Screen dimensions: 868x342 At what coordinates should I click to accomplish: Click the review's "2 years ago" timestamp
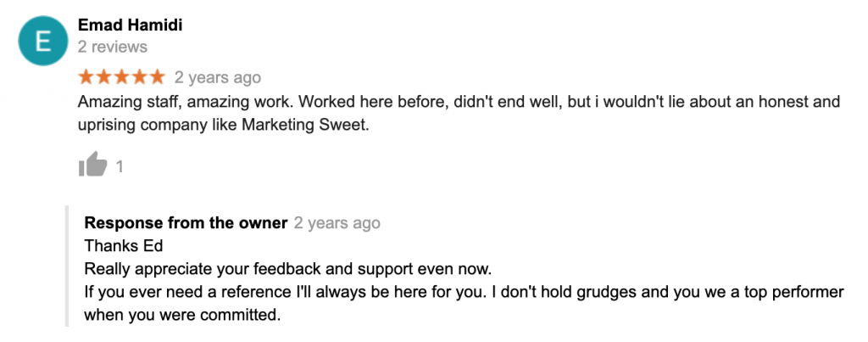tap(218, 77)
